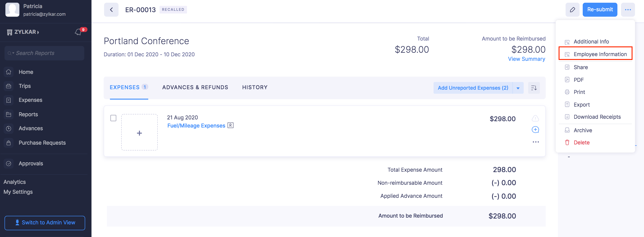Click the Re-submit button
This screenshot has height=237, width=644.
tap(600, 10)
